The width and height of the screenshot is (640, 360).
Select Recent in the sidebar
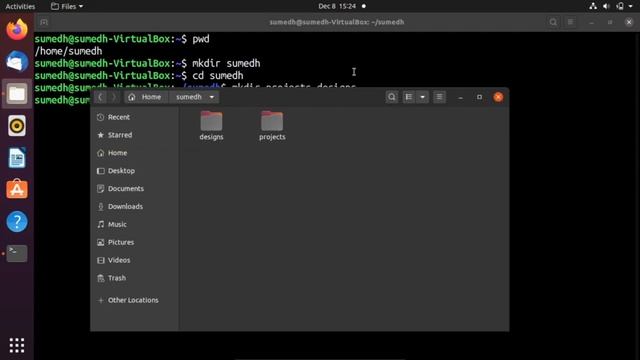[x=134, y=117]
